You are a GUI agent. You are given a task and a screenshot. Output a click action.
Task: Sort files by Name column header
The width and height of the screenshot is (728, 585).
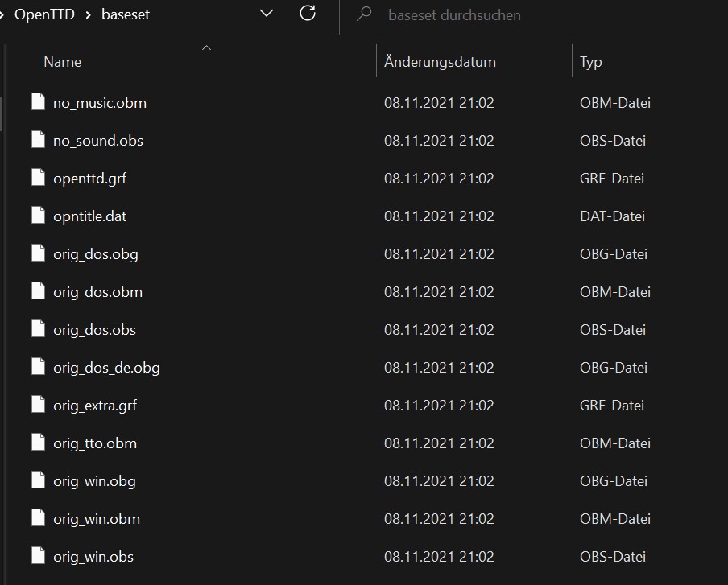click(63, 62)
